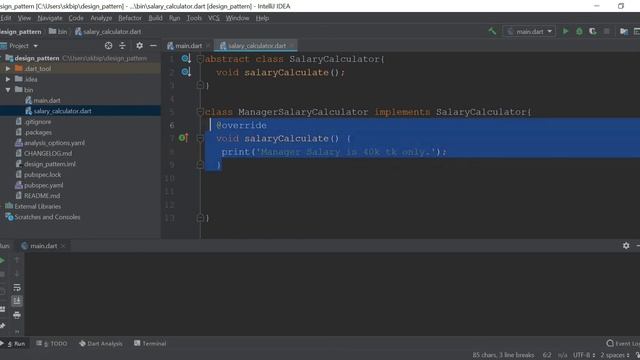Open the Run menu
The height and width of the screenshot is (360, 640).
(x=174, y=18)
